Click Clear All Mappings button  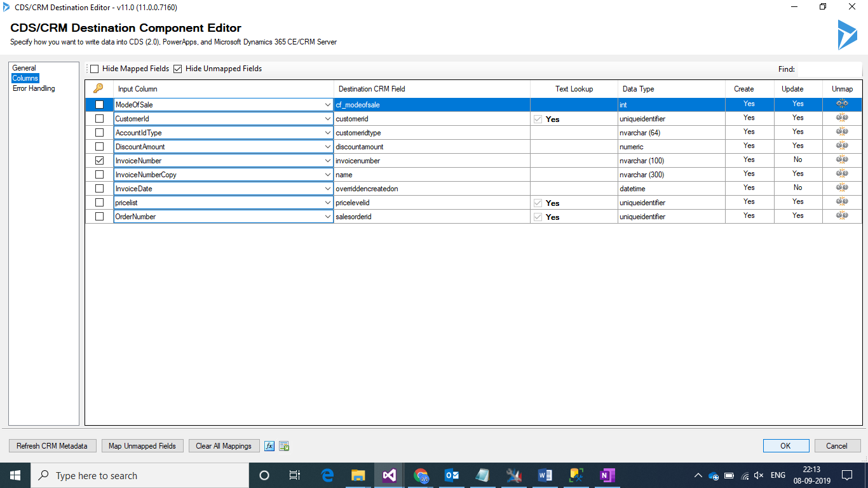coord(224,446)
